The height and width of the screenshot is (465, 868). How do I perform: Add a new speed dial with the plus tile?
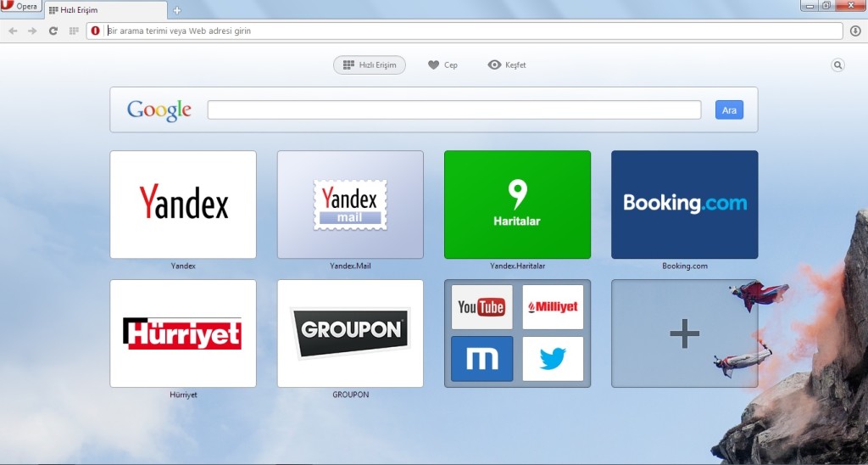(x=684, y=333)
